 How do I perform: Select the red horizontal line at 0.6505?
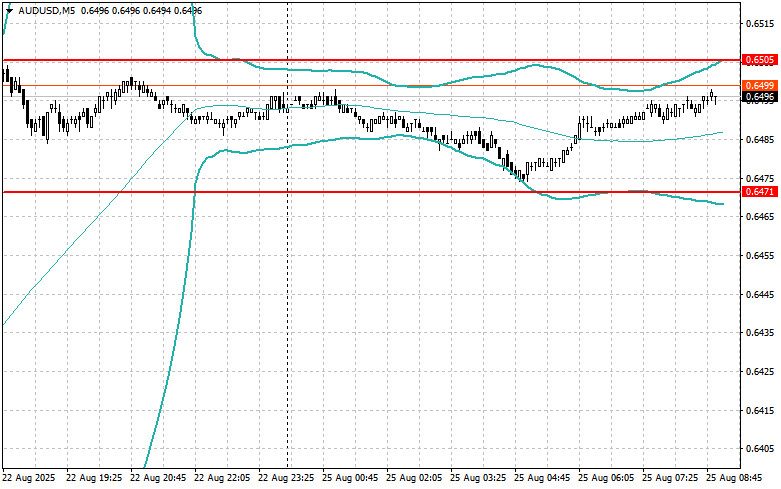371,60
